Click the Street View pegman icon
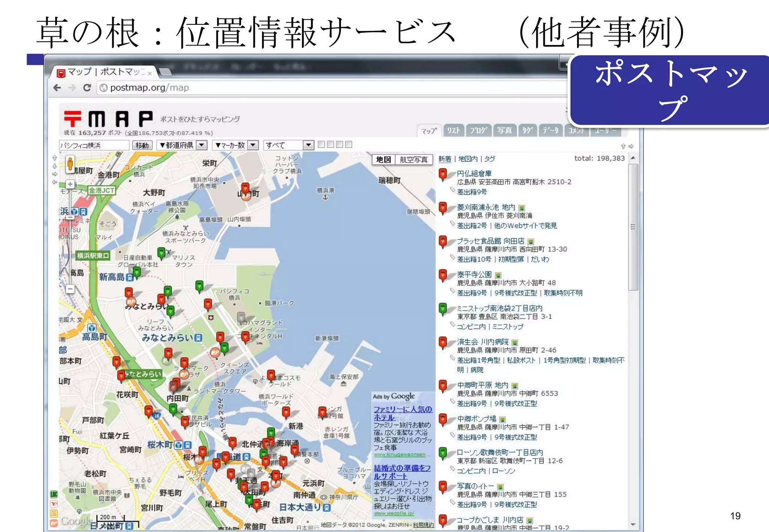 pyautogui.click(x=70, y=164)
